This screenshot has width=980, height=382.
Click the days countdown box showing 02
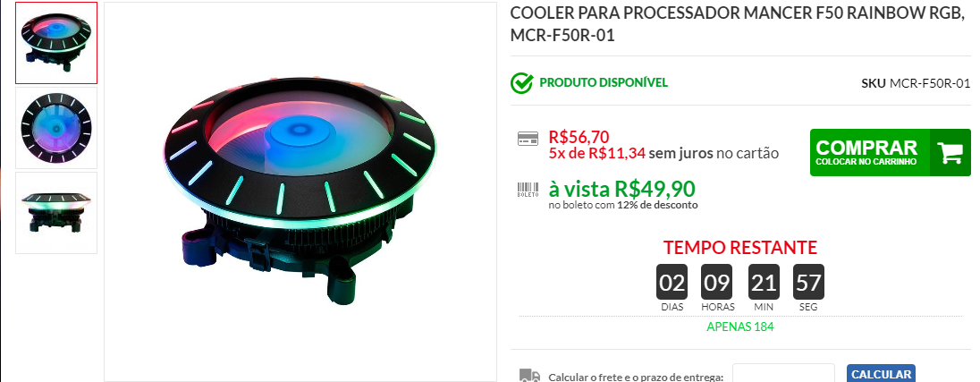coord(672,283)
